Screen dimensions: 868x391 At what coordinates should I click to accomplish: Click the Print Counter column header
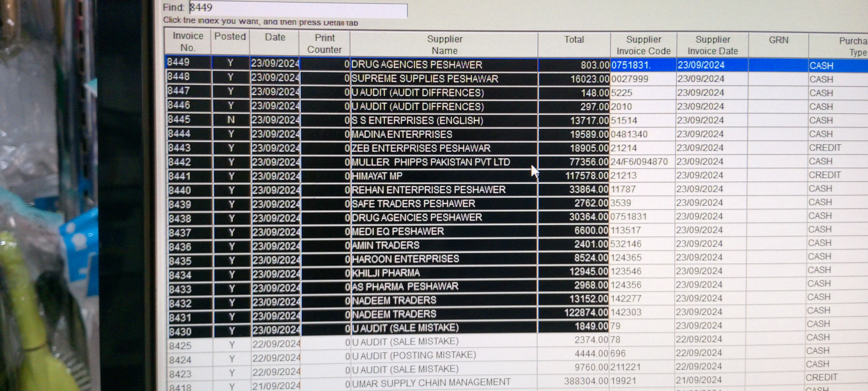tap(324, 43)
